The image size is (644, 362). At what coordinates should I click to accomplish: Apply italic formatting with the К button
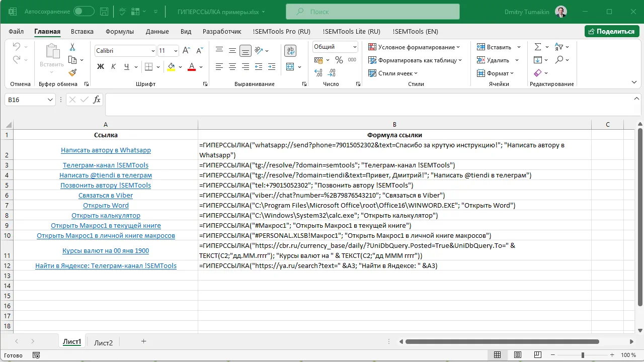113,66
